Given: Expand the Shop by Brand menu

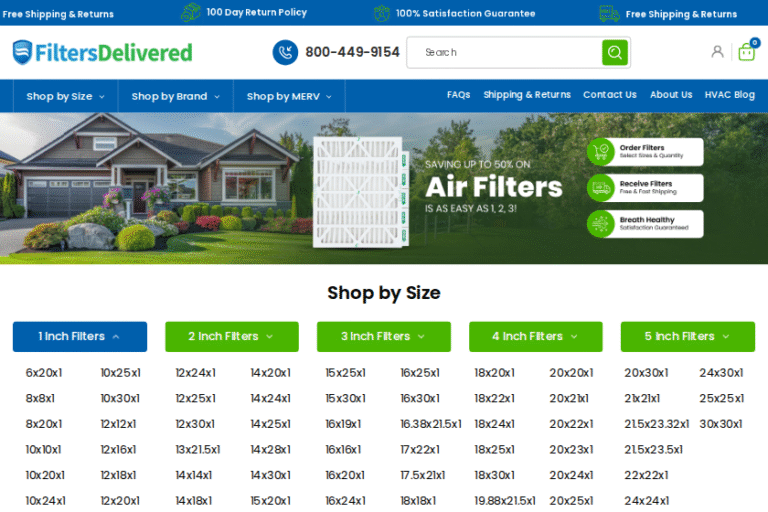Looking at the screenshot, I should [175, 96].
